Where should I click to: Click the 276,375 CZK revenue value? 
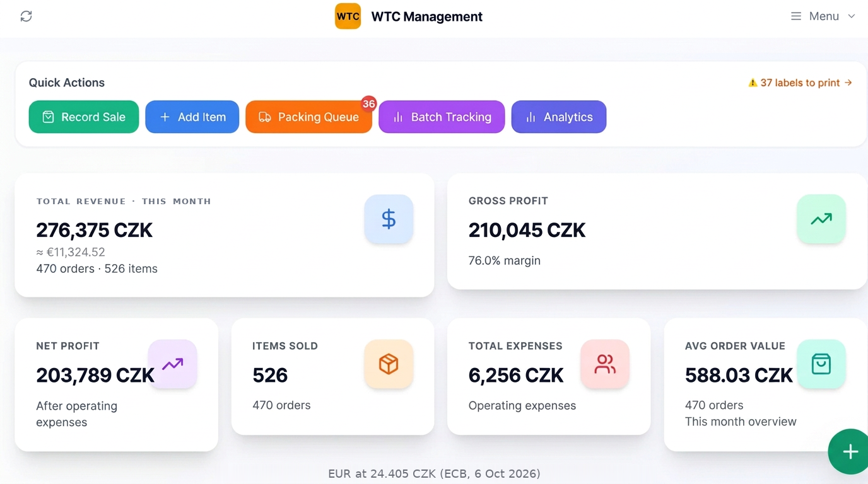95,230
